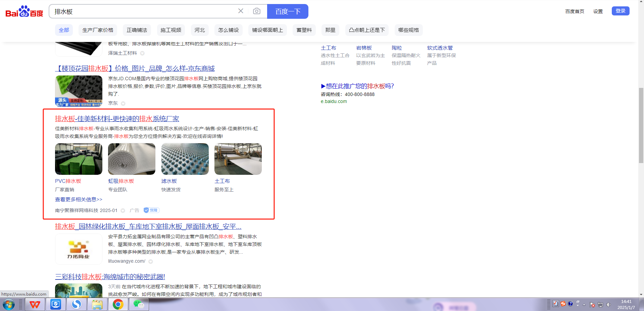The height and width of the screenshot is (311, 644).
Task: Click the small circle icon next to 京东
Action: click(123, 104)
